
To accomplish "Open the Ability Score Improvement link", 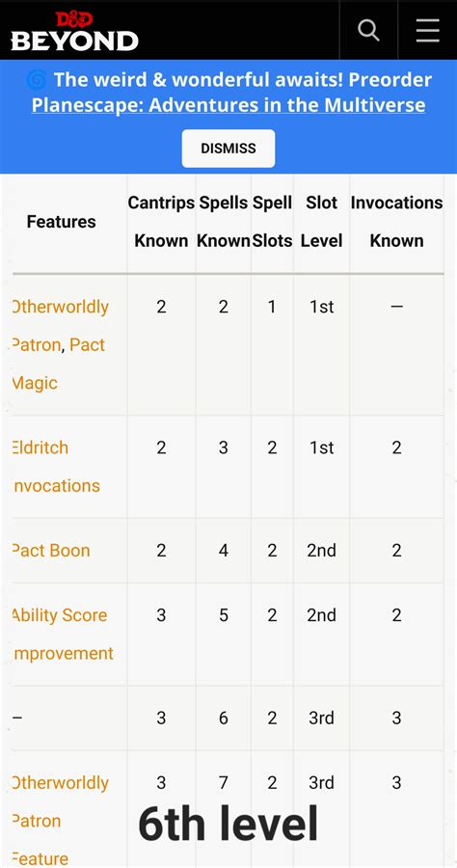I will [63, 635].
